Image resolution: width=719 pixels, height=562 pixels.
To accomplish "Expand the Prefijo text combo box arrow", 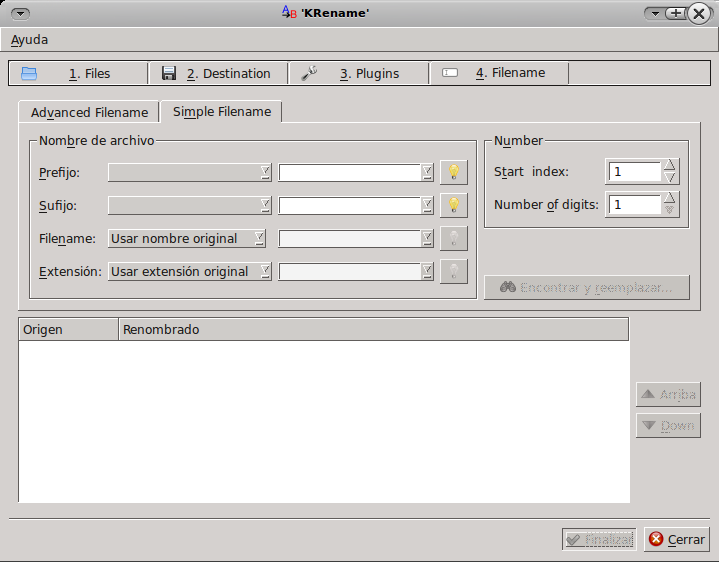I will [427, 172].
